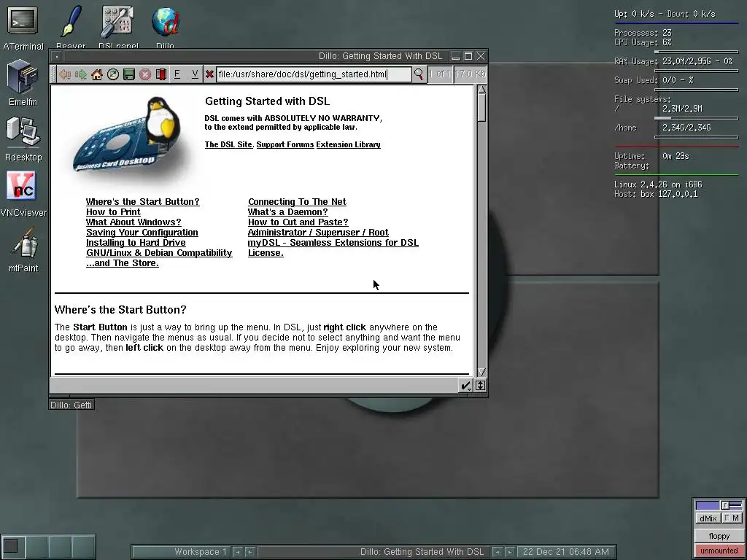This screenshot has width=747, height=560.
Task: Click the bug meter checkmark icon
Action: pyautogui.click(x=465, y=385)
